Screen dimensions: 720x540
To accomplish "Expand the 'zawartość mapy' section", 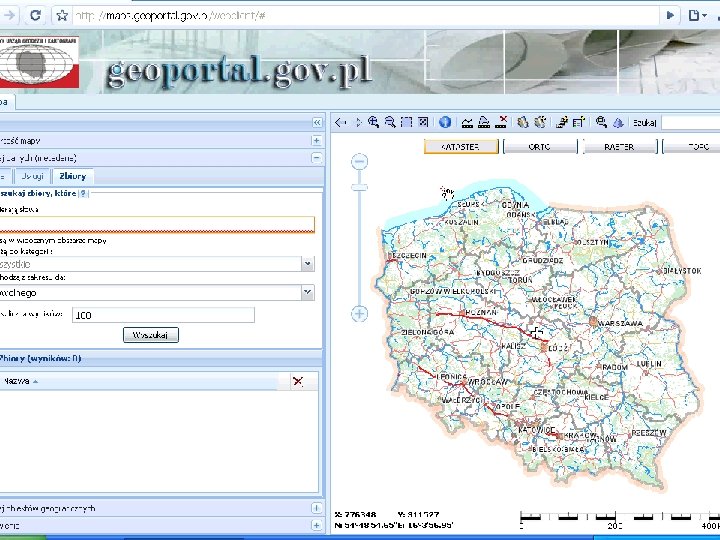I will [x=316, y=141].
